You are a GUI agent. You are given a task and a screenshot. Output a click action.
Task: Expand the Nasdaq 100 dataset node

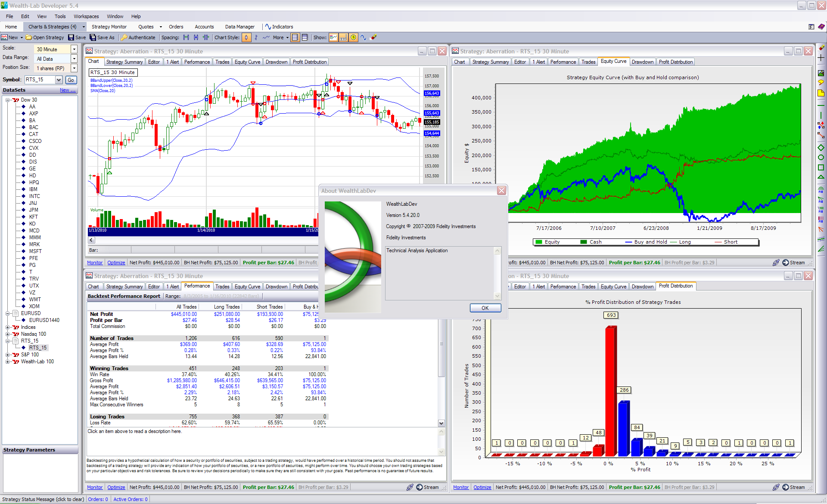click(7, 334)
